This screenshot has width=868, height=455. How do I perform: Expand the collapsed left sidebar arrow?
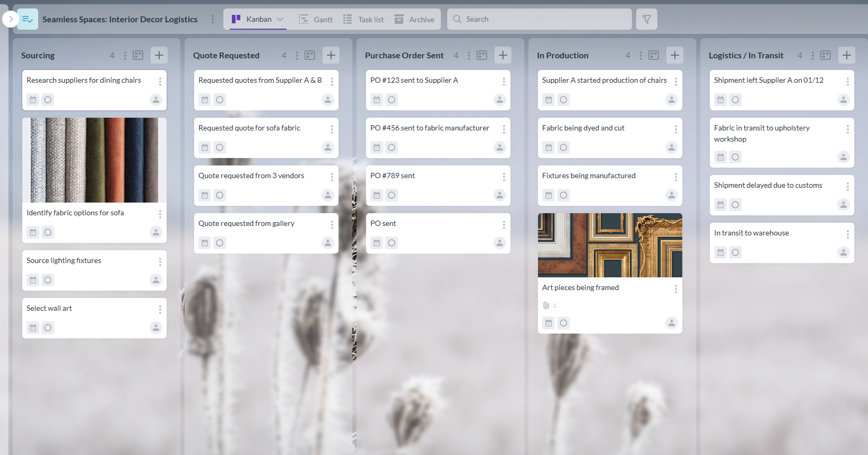coord(11,19)
